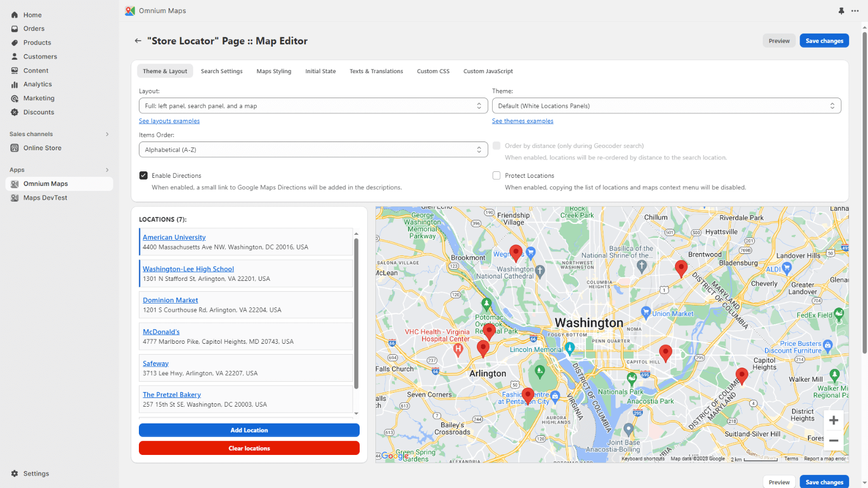Image resolution: width=868 pixels, height=488 pixels.
Task: Open Washington-Lee High School location link
Action: point(188,269)
